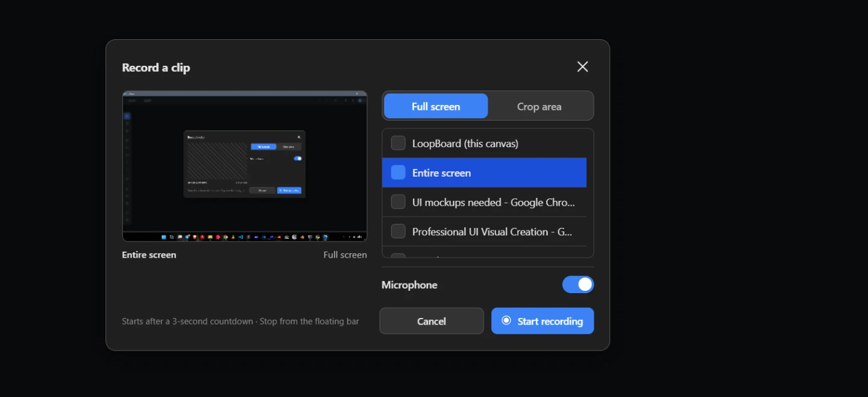Click the Start recording button
This screenshot has width=868, height=397.
click(542, 321)
